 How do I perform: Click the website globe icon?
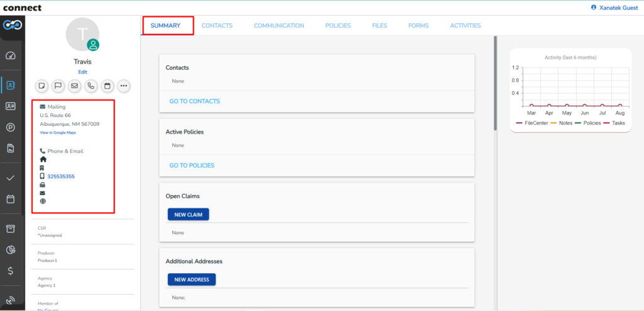[43, 201]
